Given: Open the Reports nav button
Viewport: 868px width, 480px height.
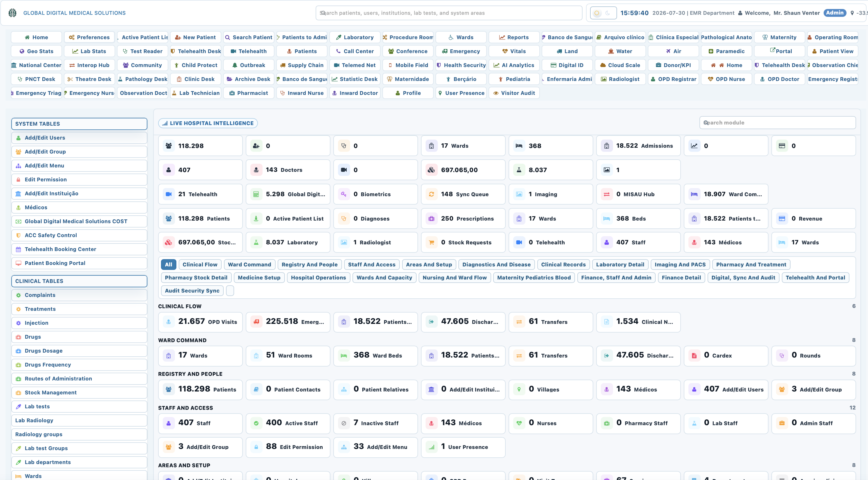Looking at the screenshot, I should (x=514, y=37).
